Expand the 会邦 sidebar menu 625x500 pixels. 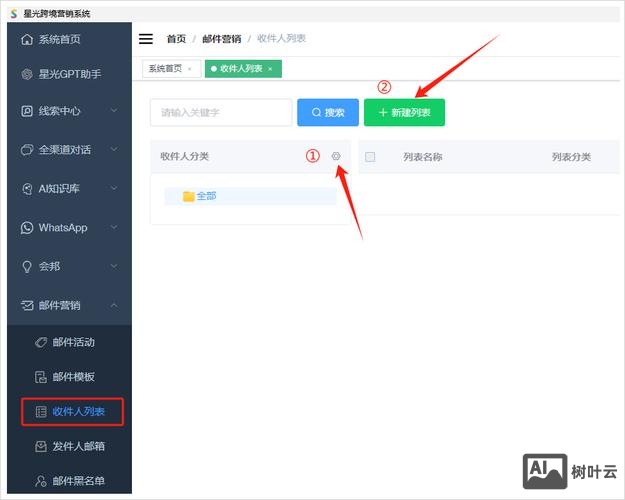69,266
